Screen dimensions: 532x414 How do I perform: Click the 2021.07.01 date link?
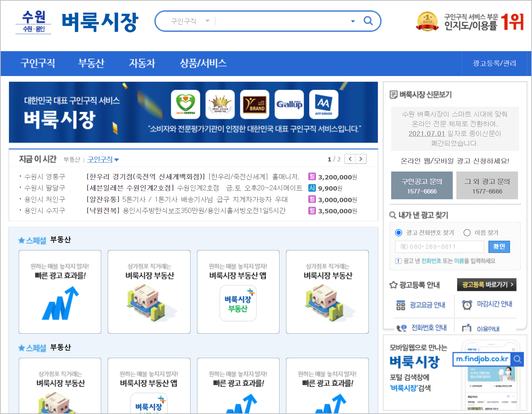point(426,134)
